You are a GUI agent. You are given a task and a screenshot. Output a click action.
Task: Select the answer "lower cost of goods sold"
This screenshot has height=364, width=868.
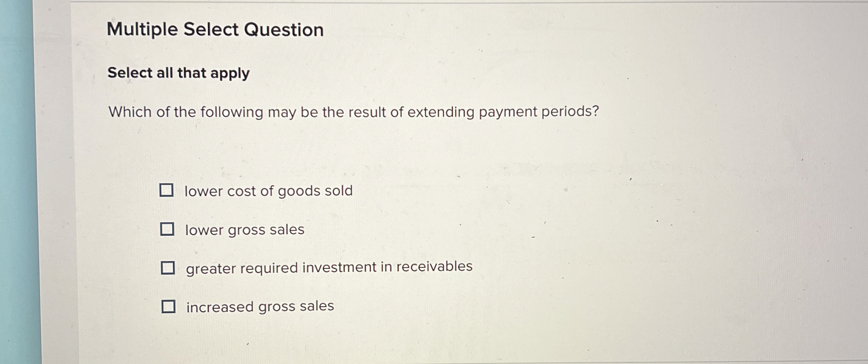pos(268,191)
